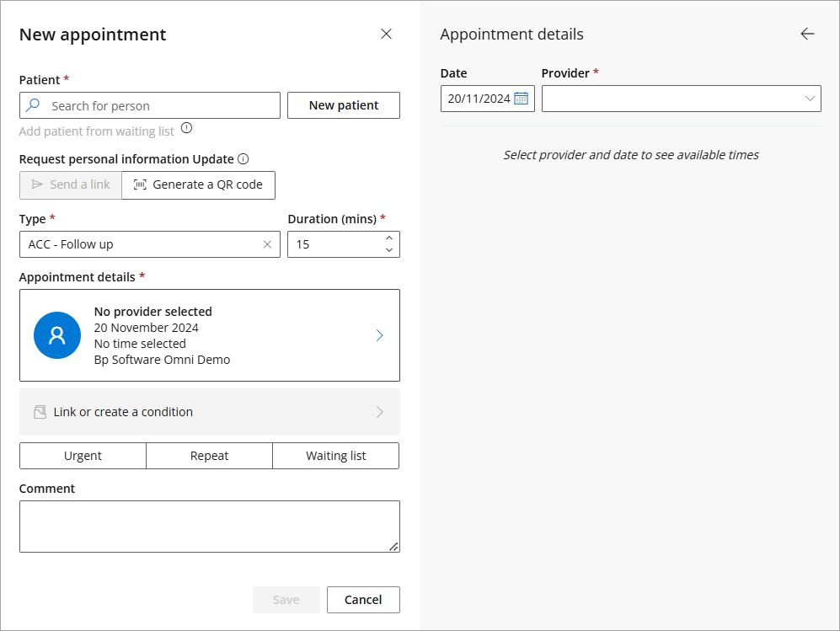The height and width of the screenshot is (631, 840).
Task: Click 'Bp Software Omni Demo' text
Action: click(163, 360)
